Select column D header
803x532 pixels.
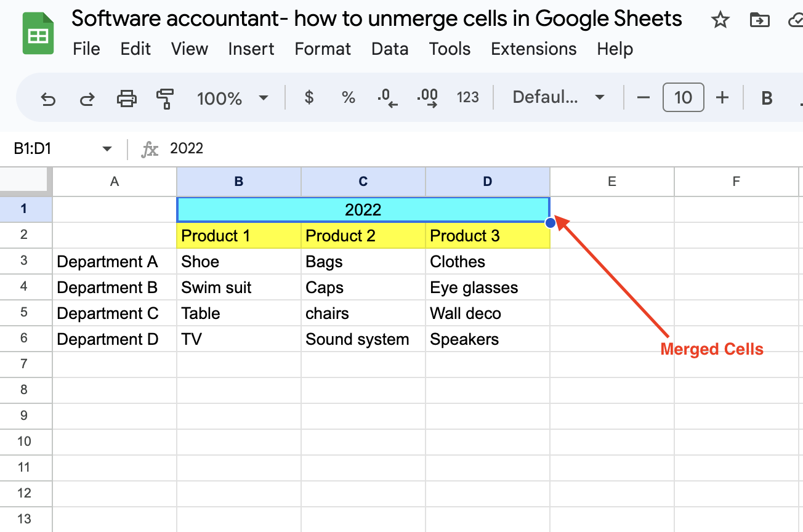488,181
